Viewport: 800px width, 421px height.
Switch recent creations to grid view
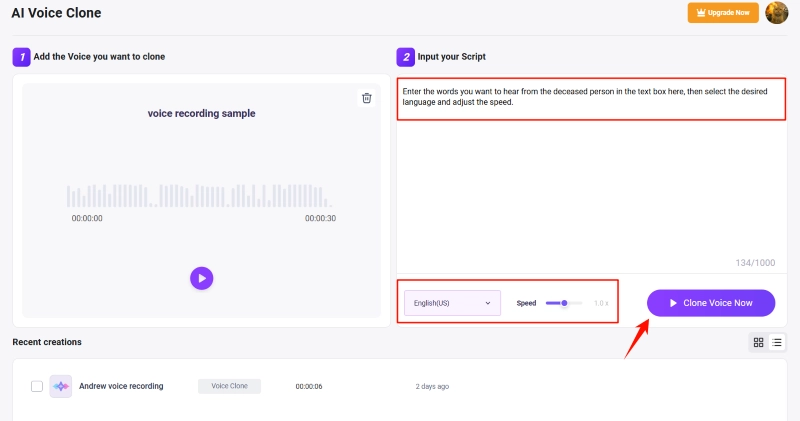coord(758,342)
